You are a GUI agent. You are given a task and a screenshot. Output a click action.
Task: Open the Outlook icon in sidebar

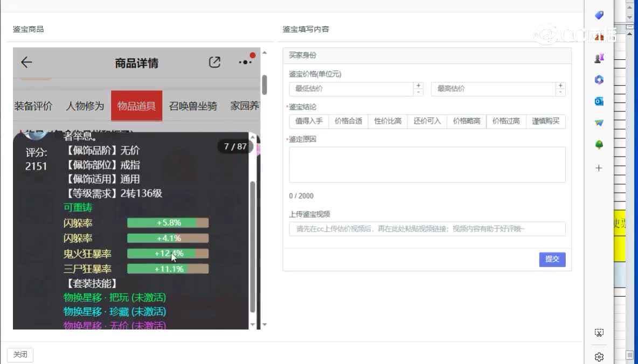tap(599, 101)
